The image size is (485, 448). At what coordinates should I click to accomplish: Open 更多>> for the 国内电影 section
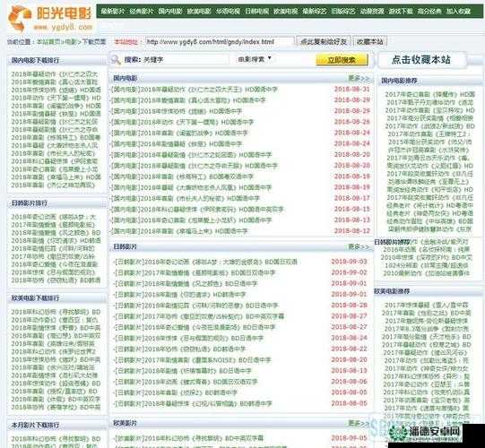click(359, 78)
